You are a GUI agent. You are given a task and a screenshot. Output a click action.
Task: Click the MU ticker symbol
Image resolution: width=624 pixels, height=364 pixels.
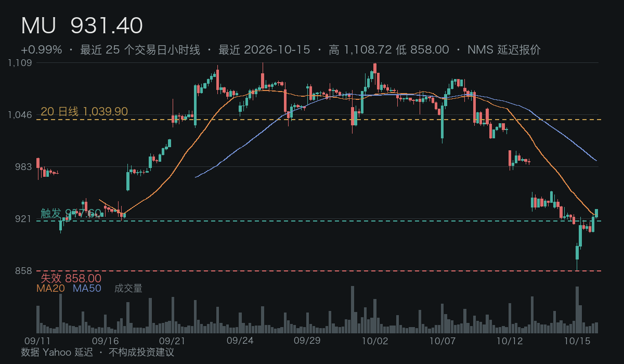tap(39, 26)
